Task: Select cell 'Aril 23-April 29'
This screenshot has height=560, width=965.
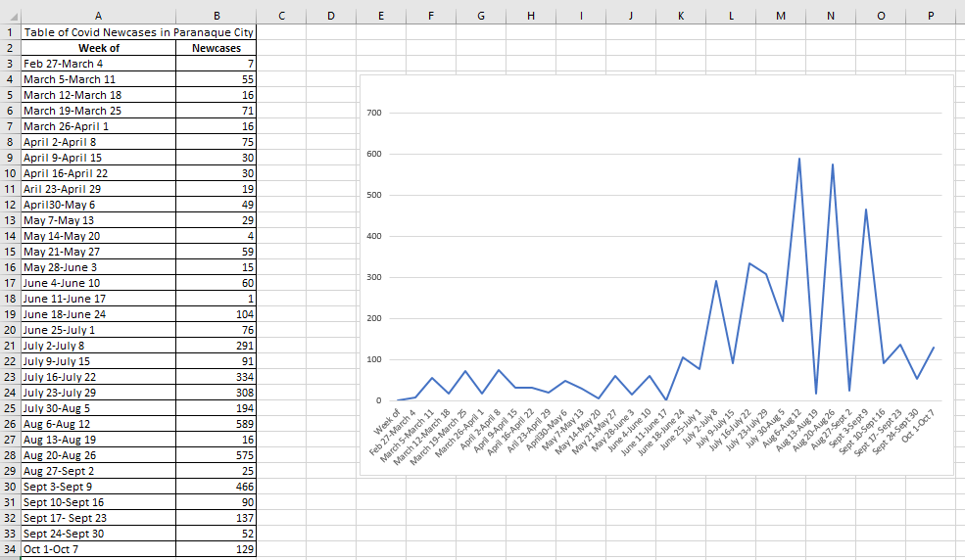Action: pos(99,189)
